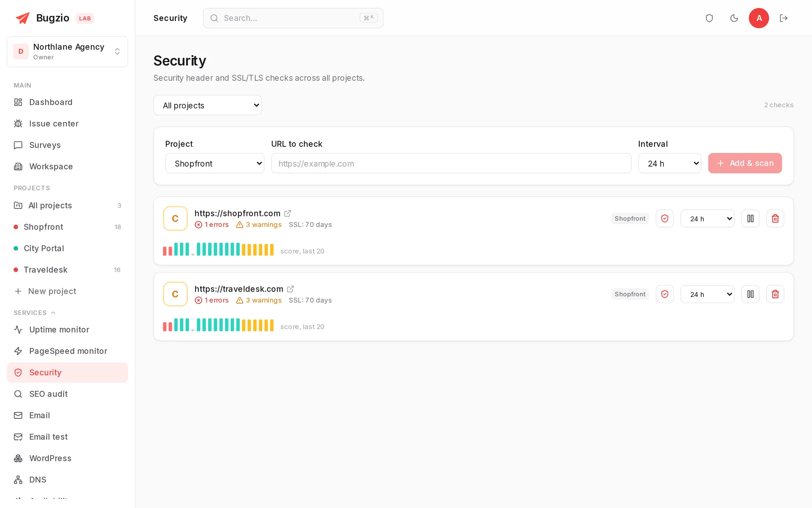Rescan shopfront.com with its shield icon
The image size is (812, 508).
665,219
